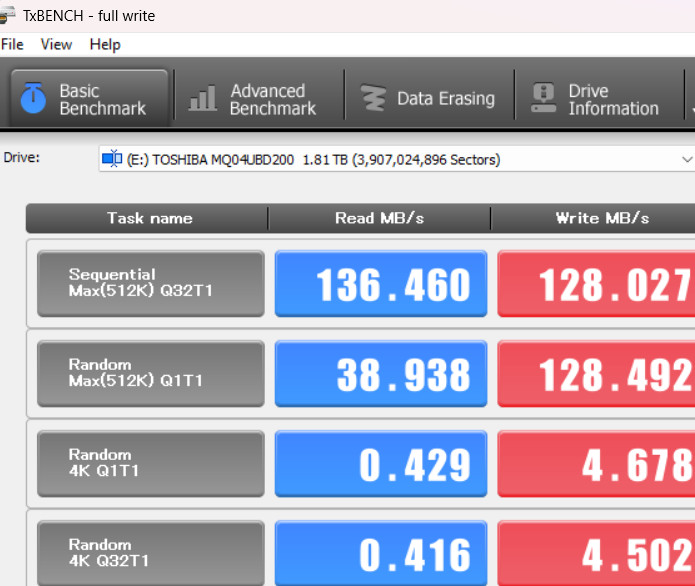The height and width of the screenshot is (586, 695).
Task: Switch to the Advanced Benchmark tab
Action: 259,99
